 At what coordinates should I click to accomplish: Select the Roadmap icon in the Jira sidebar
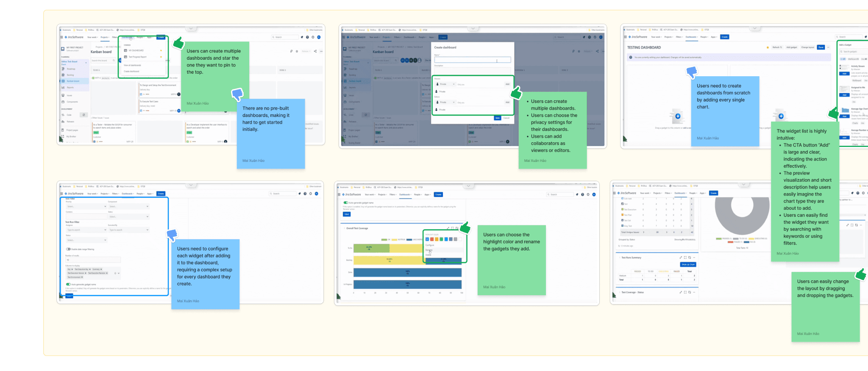pos(63,69)
